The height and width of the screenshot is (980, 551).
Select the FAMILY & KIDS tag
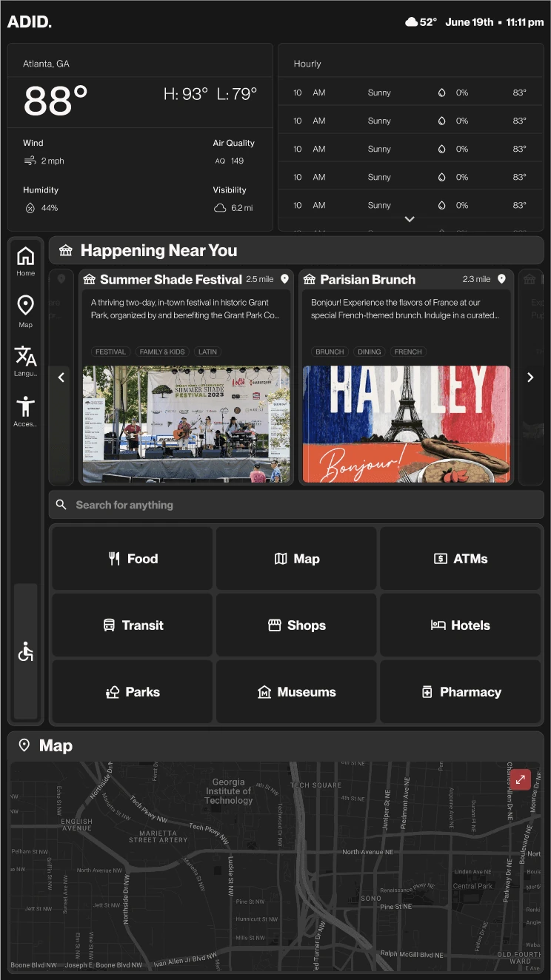click(x=162, y=352)
